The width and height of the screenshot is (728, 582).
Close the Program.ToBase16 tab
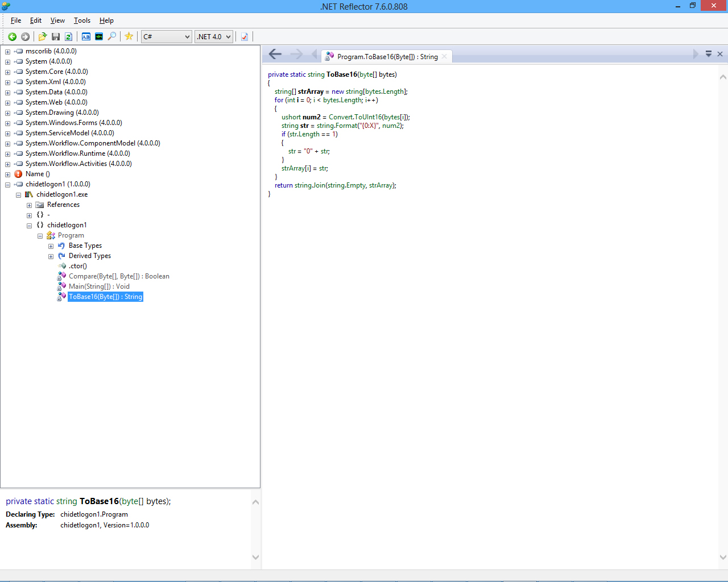444,56
